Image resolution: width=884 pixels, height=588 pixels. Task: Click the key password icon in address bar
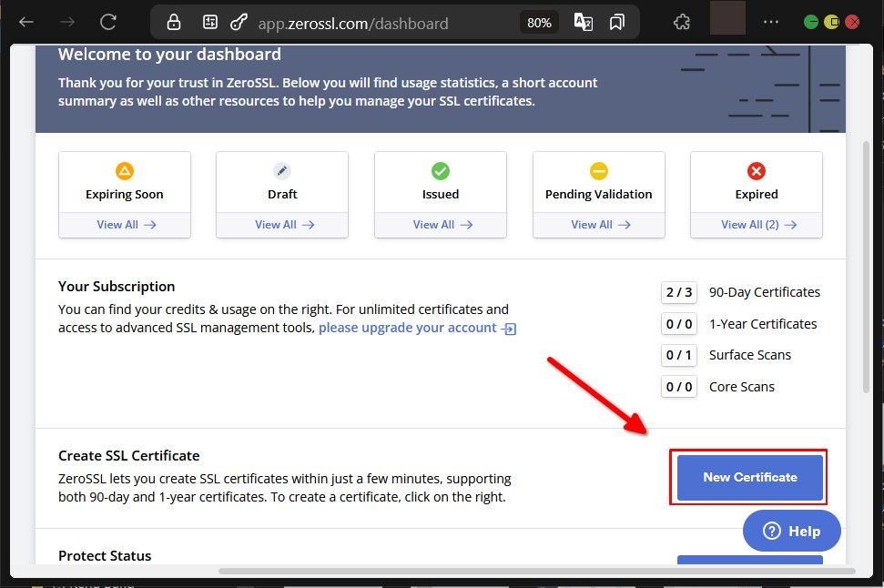[239, 23]
